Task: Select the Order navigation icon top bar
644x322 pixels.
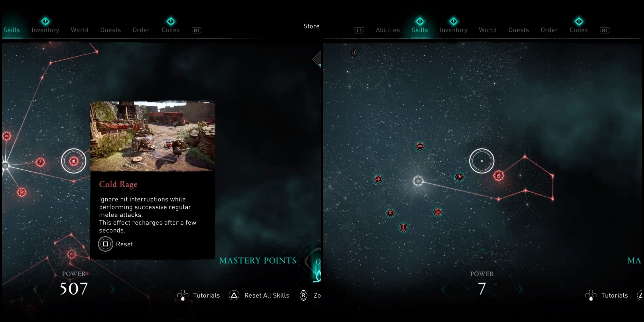Action: coord(141,30)
